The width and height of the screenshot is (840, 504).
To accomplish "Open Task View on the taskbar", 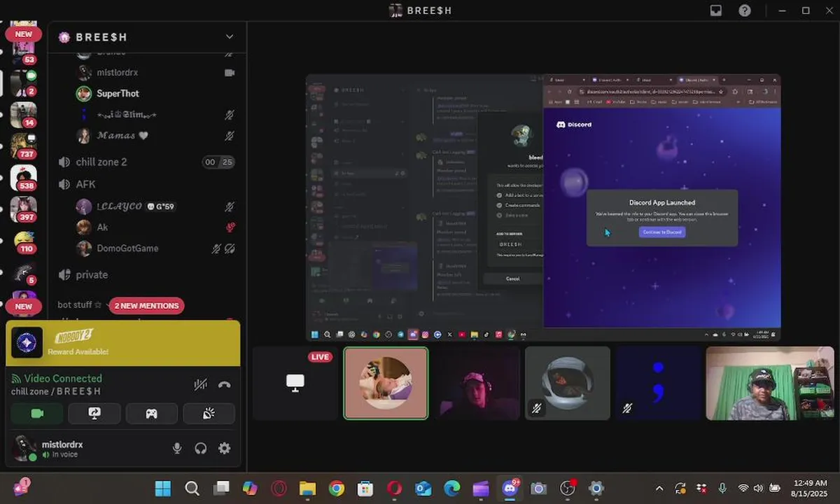I will click(221, 489).
